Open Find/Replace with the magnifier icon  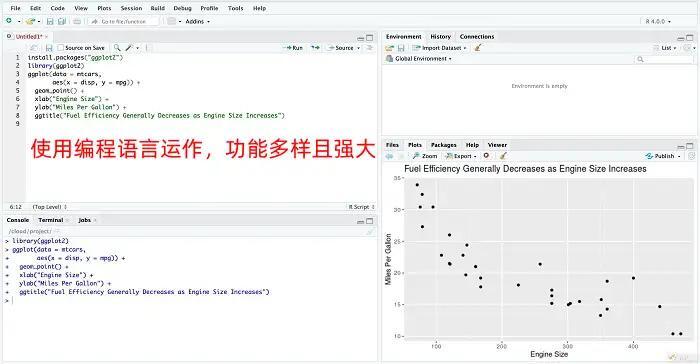[x=117, y=48]
